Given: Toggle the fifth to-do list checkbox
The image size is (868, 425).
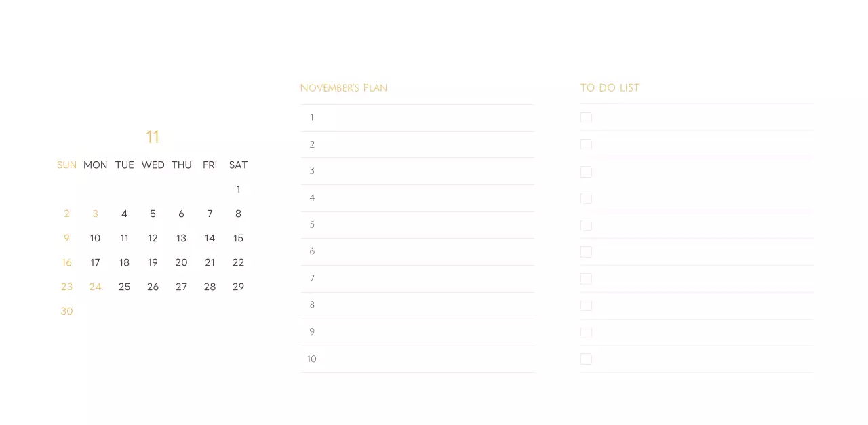Looking at the screenshot, I should 586,225.
